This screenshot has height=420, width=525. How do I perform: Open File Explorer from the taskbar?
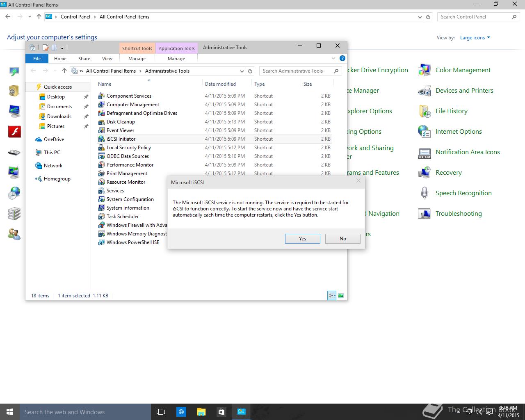tap(201, 412)
